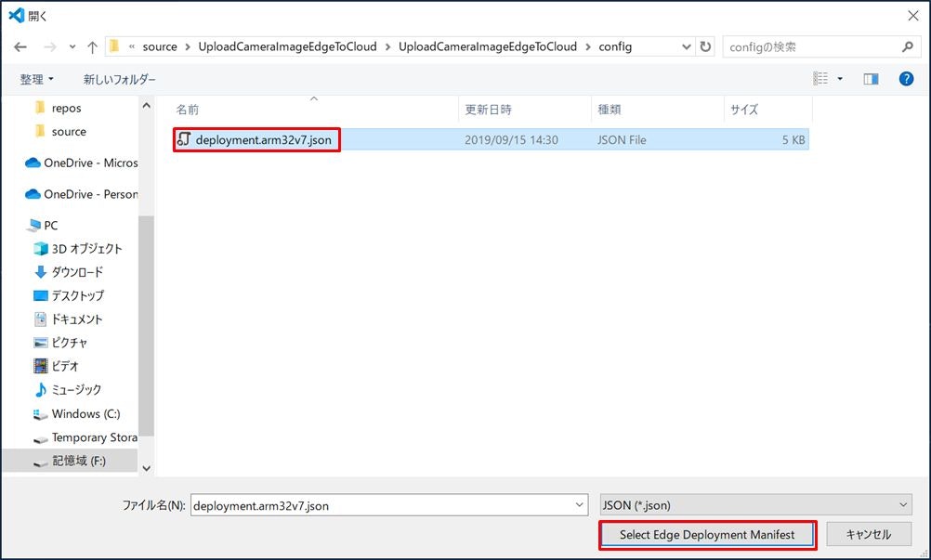931x560 pixels.
Task: Expand the file name dropdown arrow
Action: [x=579, y=505]
